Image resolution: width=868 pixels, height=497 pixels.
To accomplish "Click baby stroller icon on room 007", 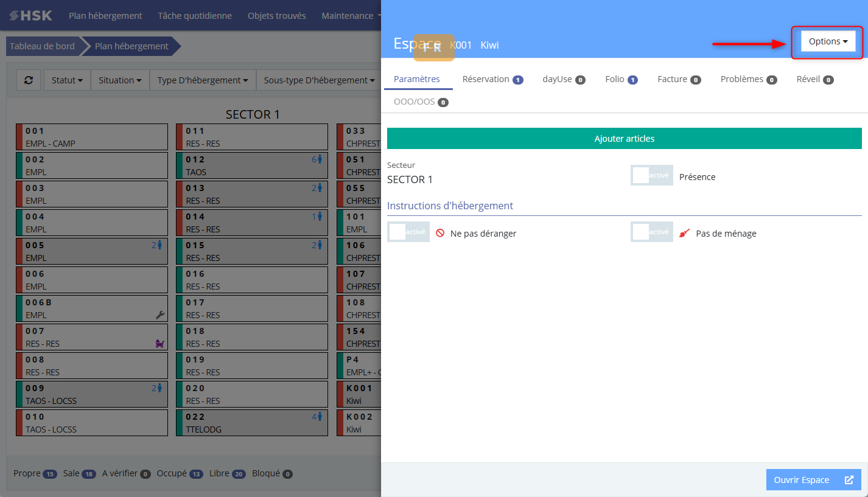I will pos(160,344).
